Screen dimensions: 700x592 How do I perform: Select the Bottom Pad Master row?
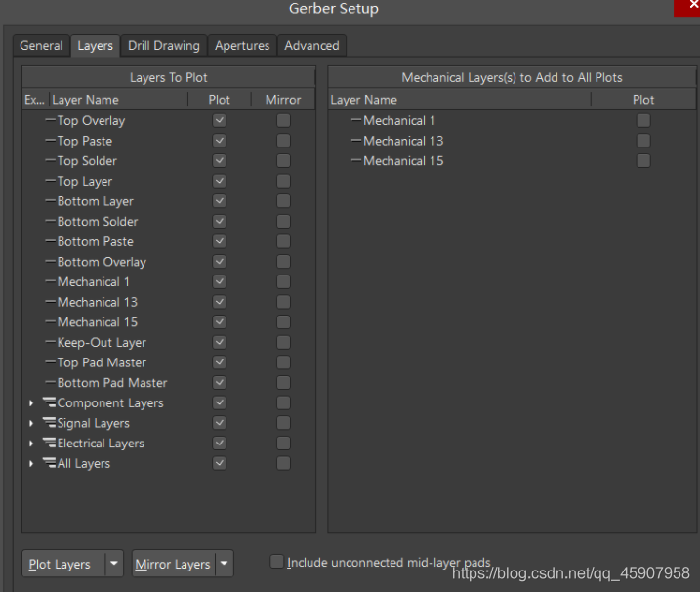[169, 382]
